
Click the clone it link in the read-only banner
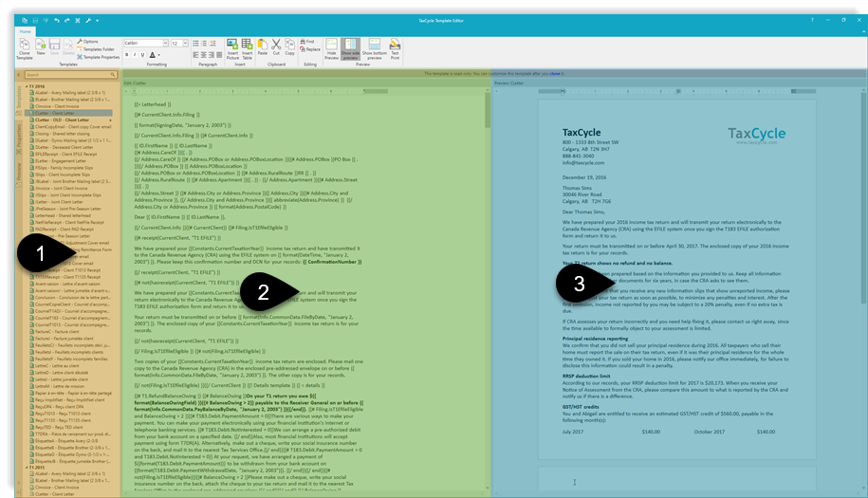[555, 73]
